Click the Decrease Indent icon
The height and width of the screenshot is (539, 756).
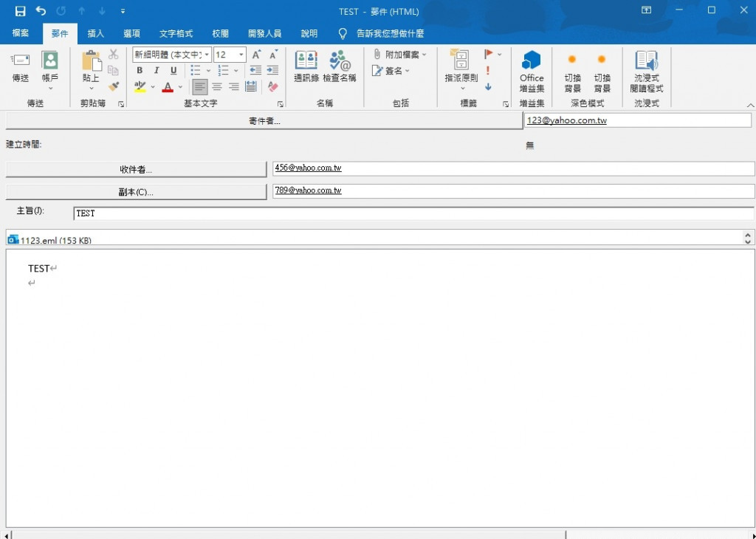click(x=256, y=70)
